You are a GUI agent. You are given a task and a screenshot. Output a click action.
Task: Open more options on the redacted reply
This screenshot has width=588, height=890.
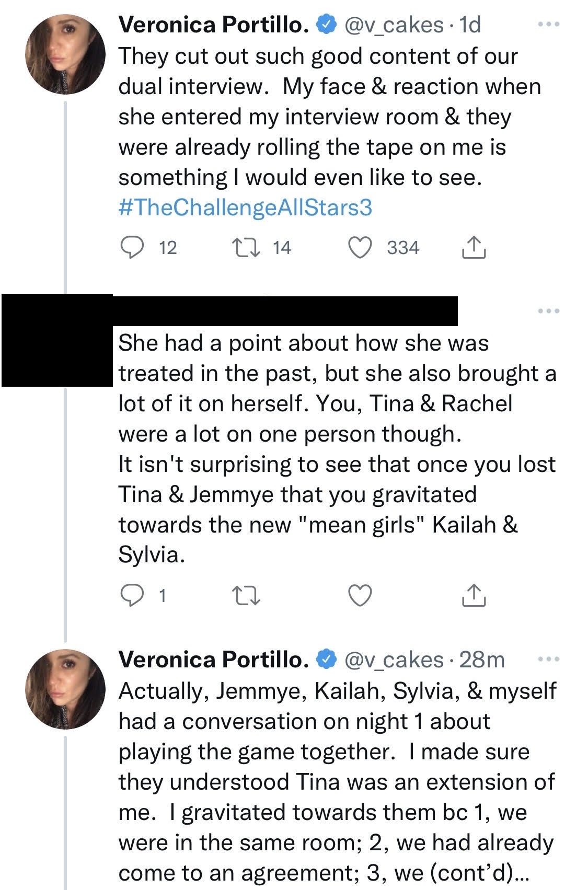(549, 311)
